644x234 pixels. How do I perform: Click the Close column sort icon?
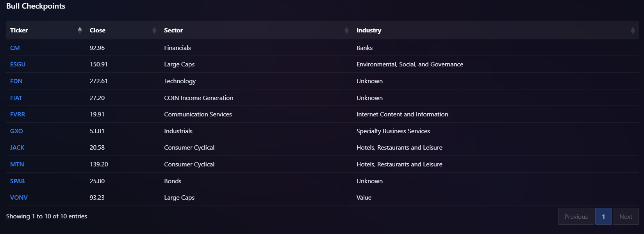(x=154, y=30)
